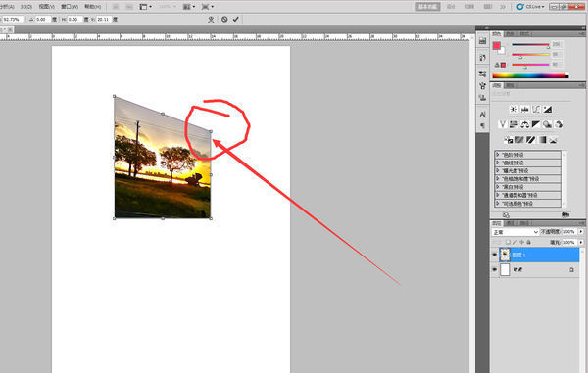Add a Curves adjustment icon
588x373 pixels.
536,110
